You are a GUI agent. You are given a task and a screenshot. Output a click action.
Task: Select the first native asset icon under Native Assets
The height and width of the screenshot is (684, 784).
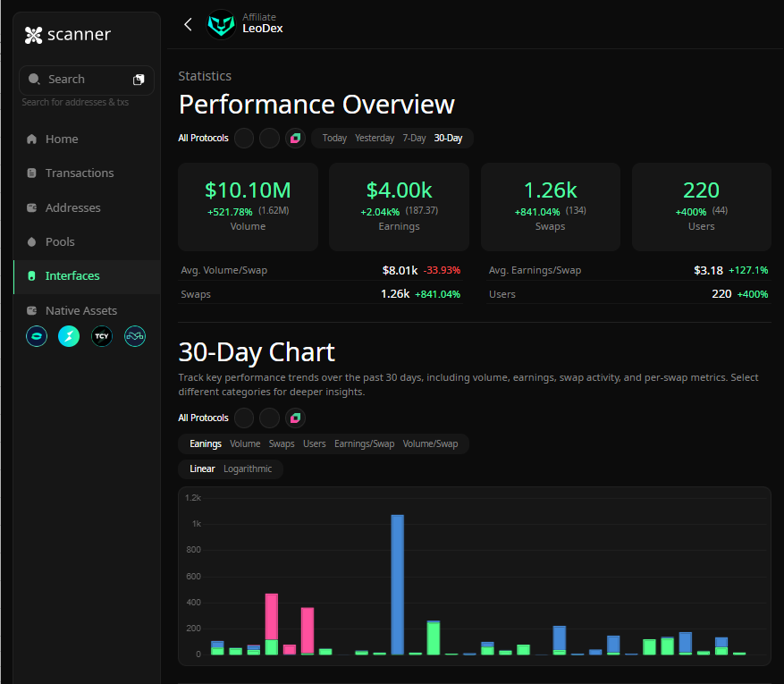[x=36, y=336]
